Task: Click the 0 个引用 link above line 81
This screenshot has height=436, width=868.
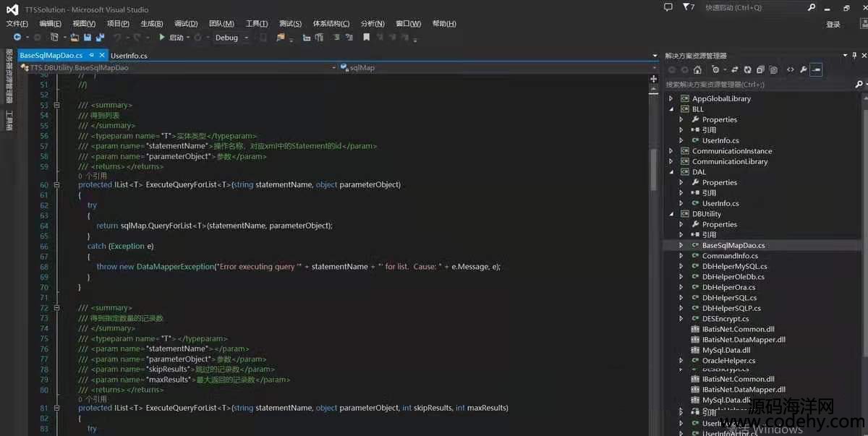Action: point(92,399)
